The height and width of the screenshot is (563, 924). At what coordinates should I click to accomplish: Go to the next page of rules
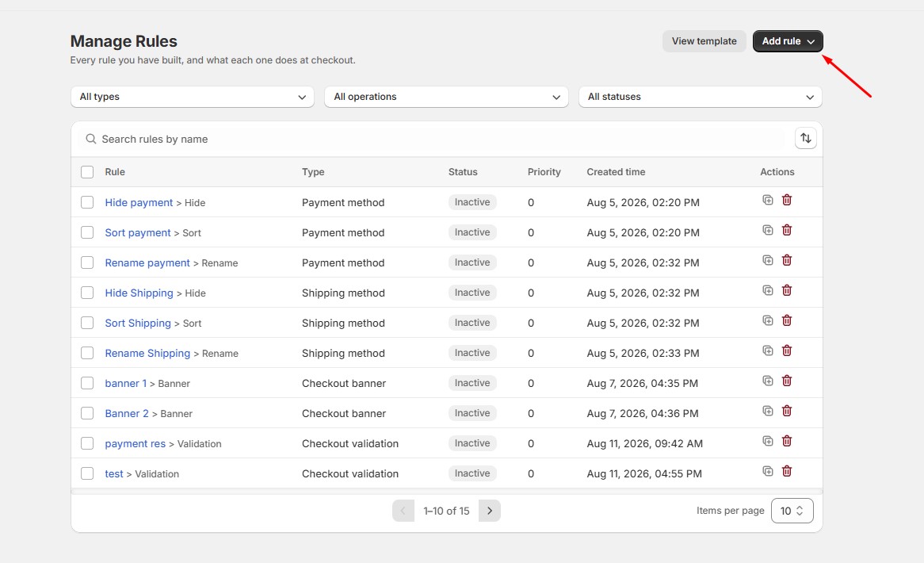(489, 511)
